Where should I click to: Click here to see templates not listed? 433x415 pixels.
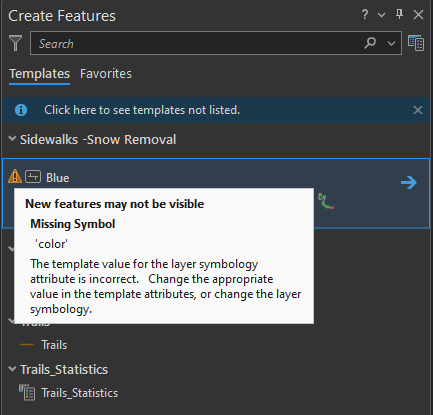142,110
